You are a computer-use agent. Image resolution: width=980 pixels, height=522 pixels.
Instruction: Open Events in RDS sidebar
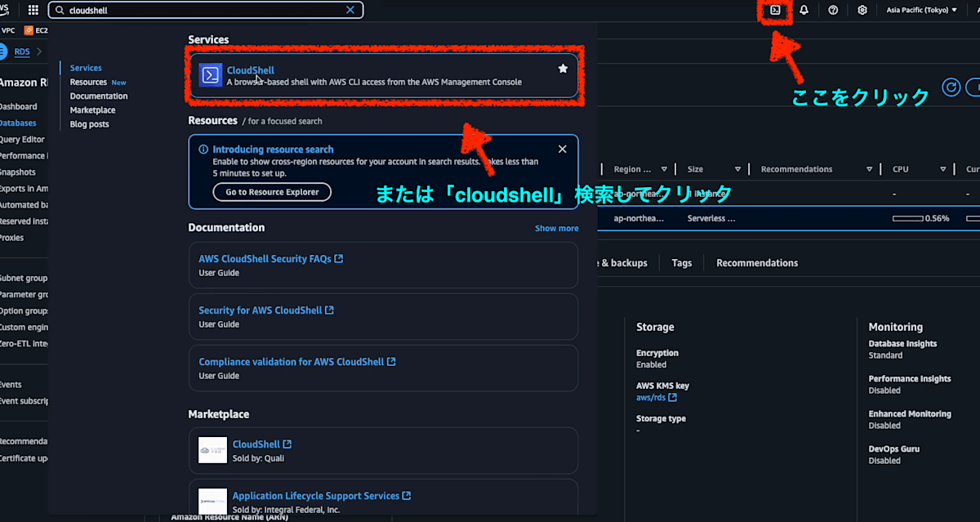(11, 385)
